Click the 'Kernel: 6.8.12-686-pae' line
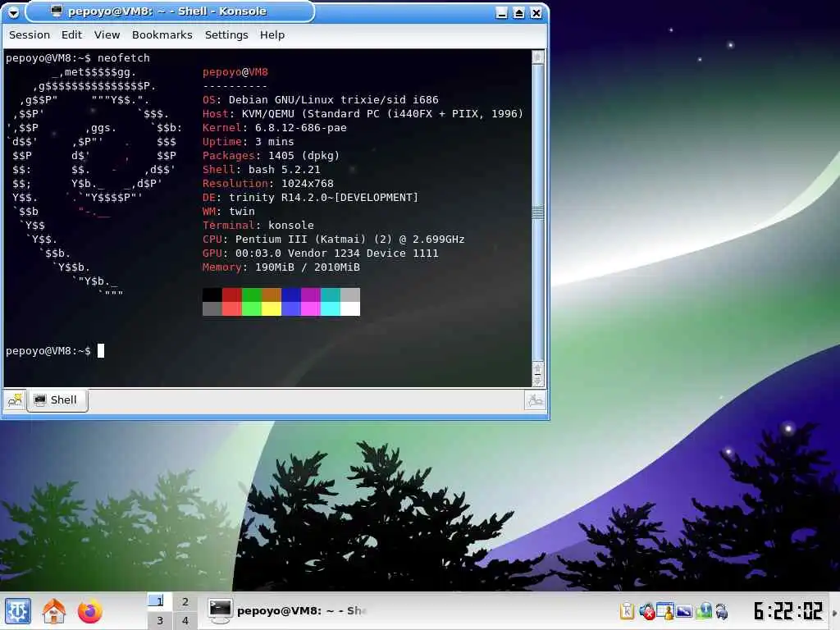 (x=274, y=127)
